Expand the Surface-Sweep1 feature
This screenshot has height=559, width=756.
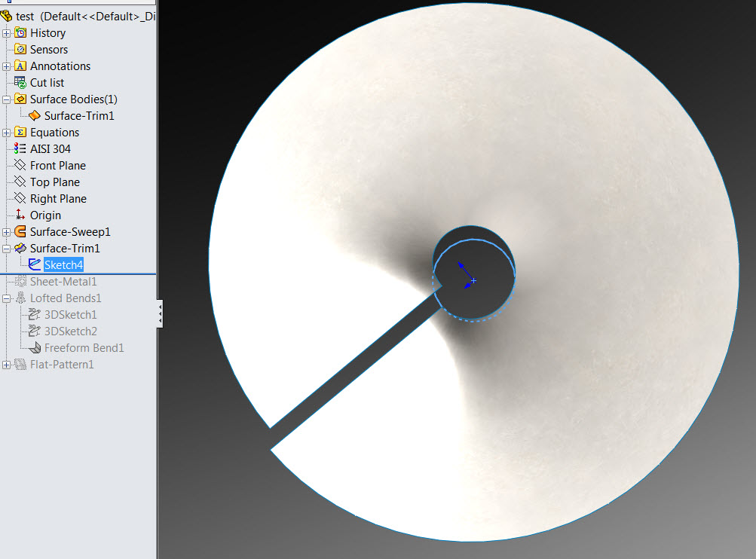pyautogui.click(x=6, y=232)
